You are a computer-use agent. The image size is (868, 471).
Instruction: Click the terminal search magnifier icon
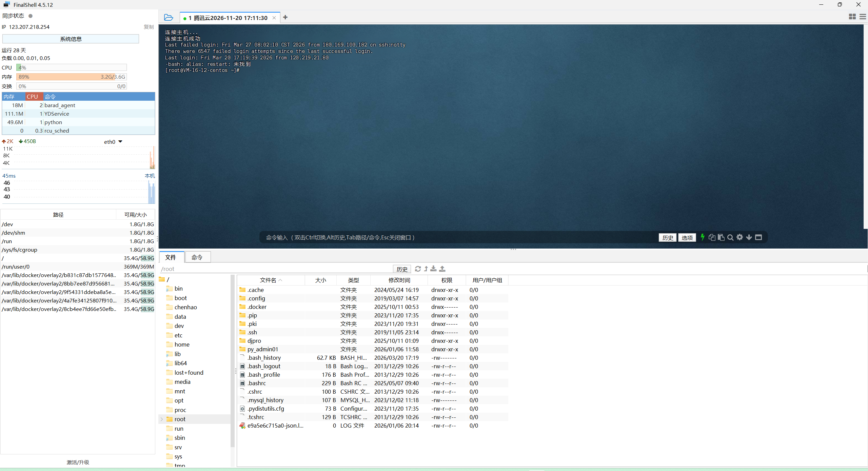(730, 237)
